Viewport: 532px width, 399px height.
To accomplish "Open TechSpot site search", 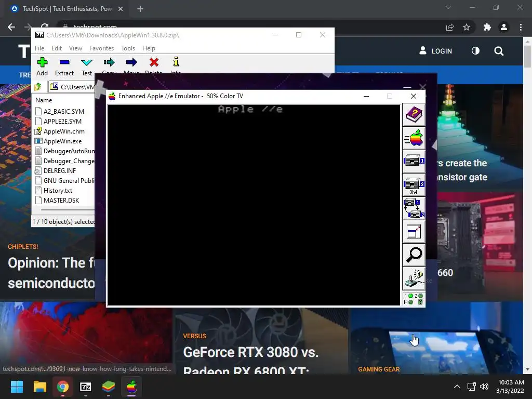I will [x=499, y=51].
